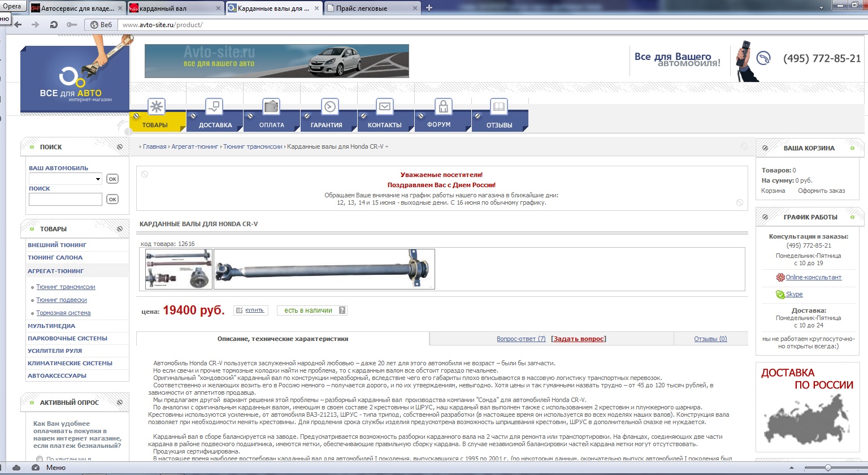Expand the breadcrumb arrow after Honda CR-V

pos(387,147)
